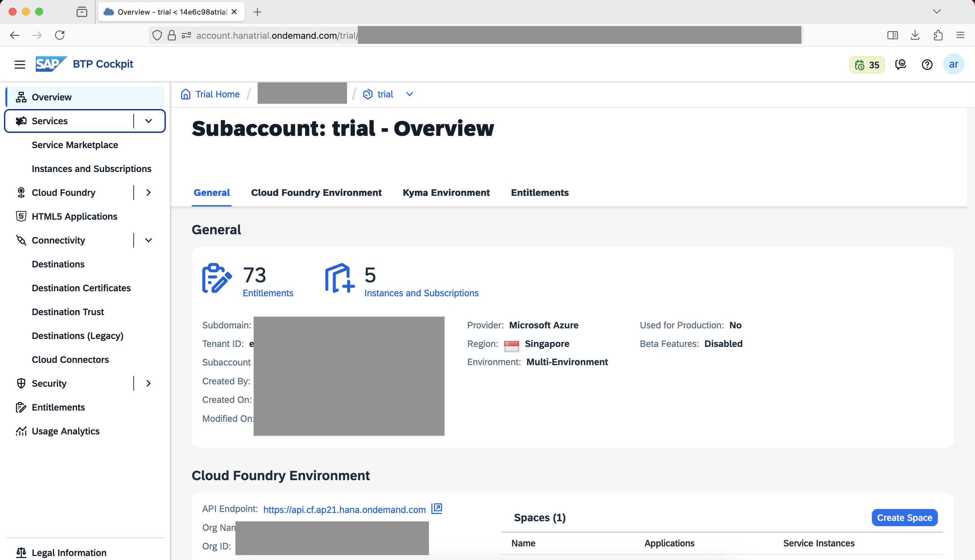Open the help question mark icon

pyautogui.click(x=927, y=65)
